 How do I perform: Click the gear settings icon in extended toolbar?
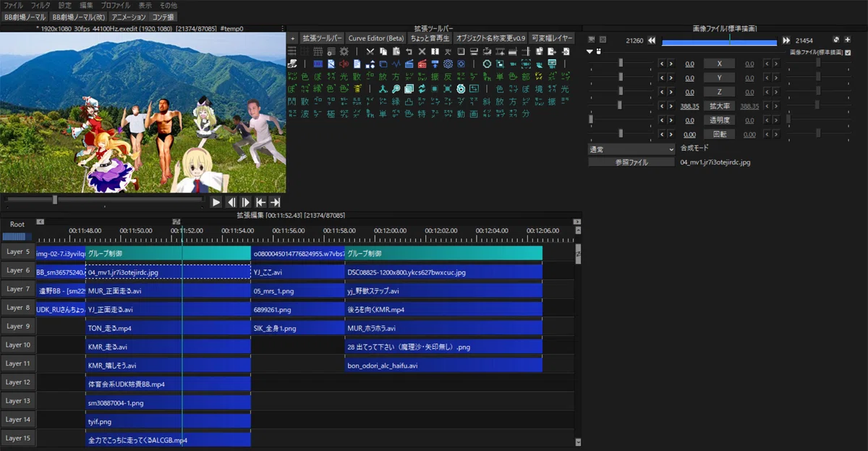coord(344,51)
